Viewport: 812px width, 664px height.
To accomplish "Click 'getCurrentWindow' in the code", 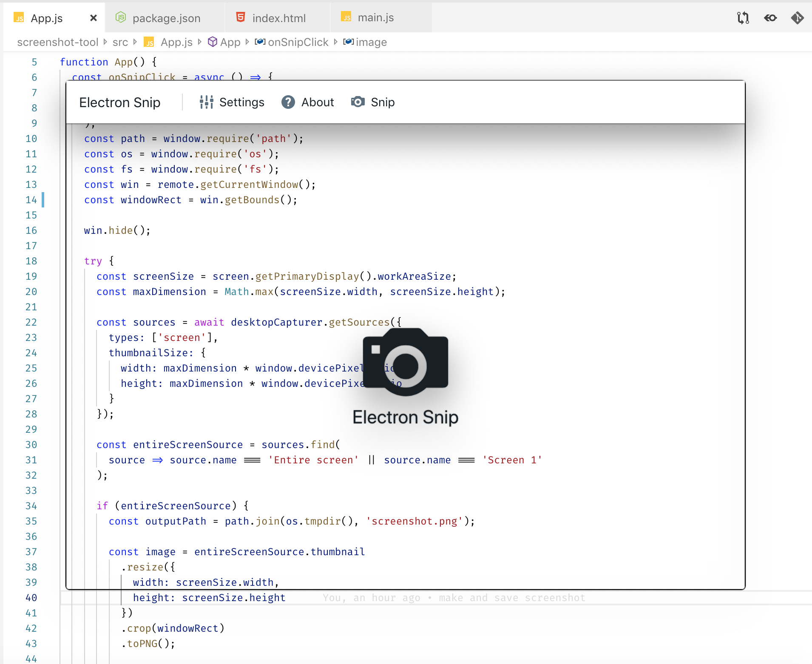I will pos(249,184).
